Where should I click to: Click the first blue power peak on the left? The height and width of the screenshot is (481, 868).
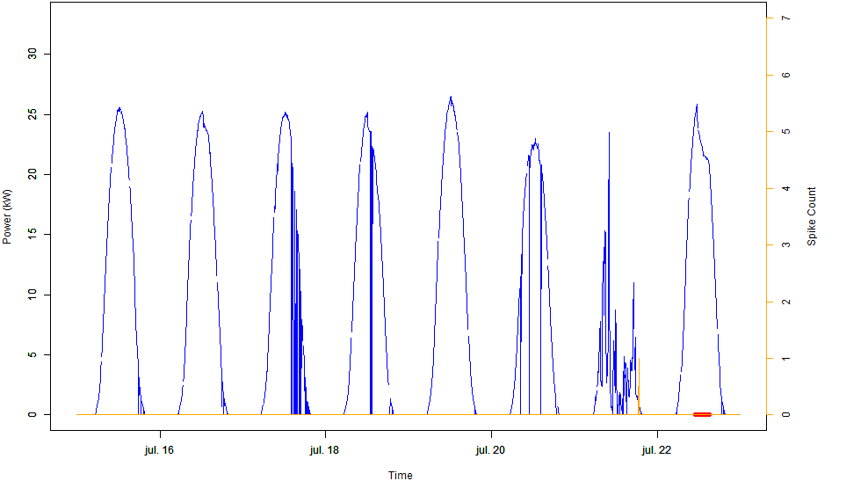[x=119, y=109]
